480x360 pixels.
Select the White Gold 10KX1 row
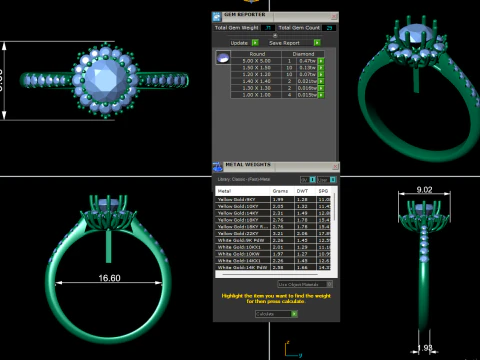(x=273, y=247)
